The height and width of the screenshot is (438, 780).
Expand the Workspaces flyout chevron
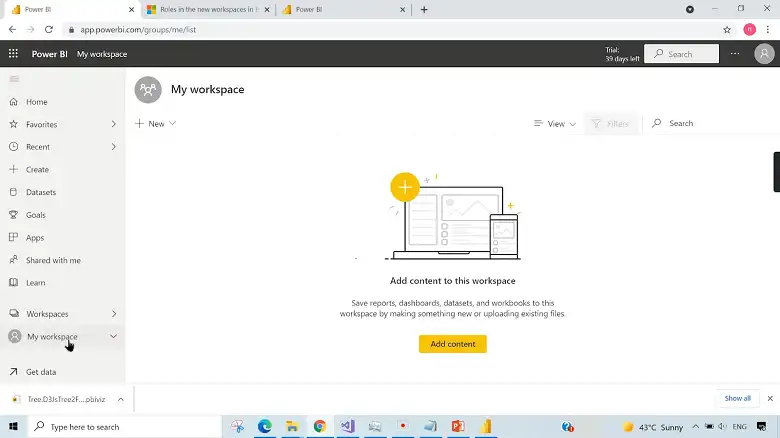114,314
